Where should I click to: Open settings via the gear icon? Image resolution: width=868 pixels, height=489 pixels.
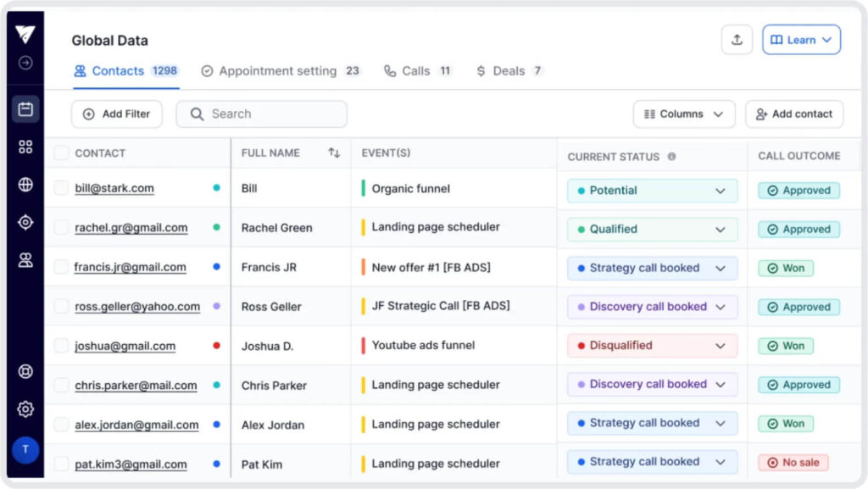pos(25,408)
